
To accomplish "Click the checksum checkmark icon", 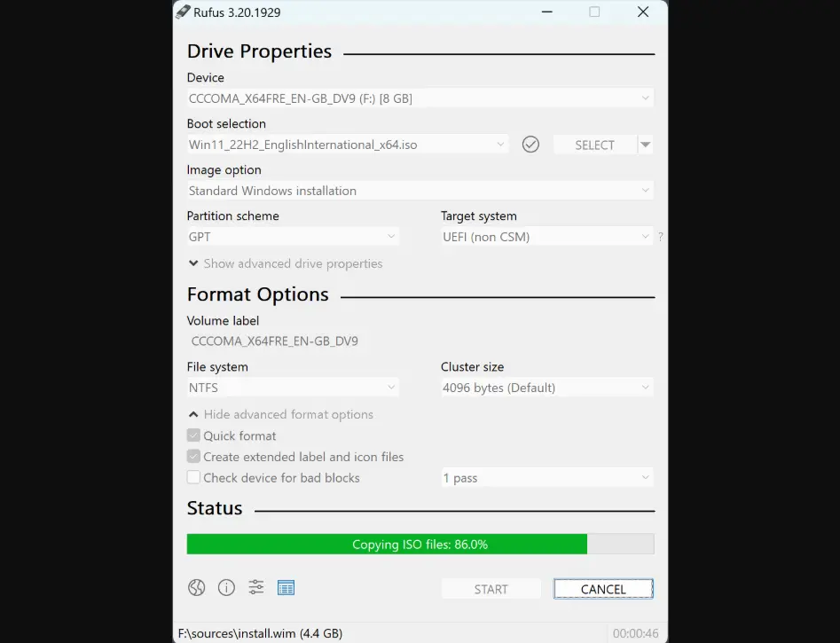I will click(x=530, y=144).
